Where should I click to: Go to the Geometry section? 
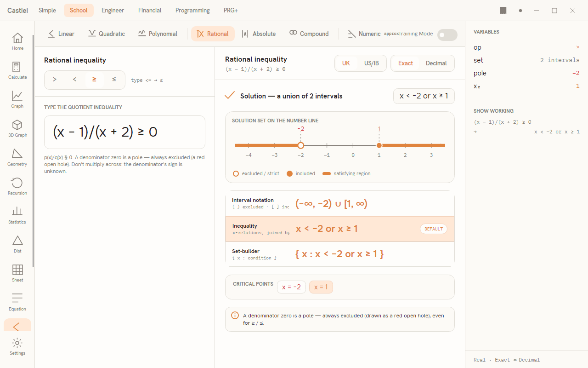pos(17,157)
